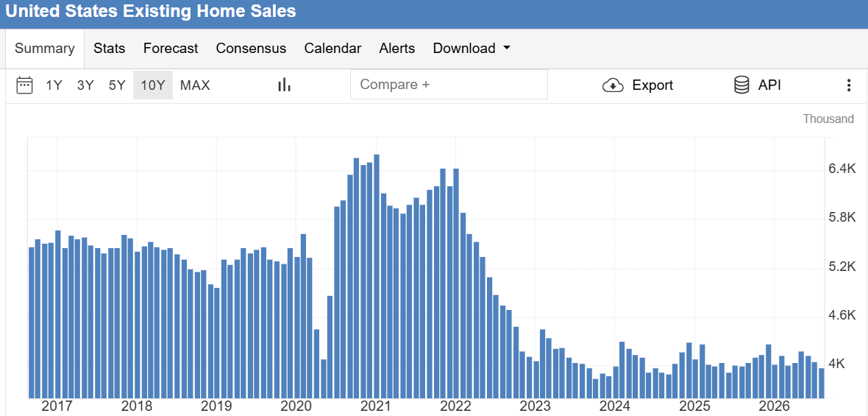The width and height of the screenshot is (868, 416).
Task: Select the MAX time range
Action: [195, 85]
